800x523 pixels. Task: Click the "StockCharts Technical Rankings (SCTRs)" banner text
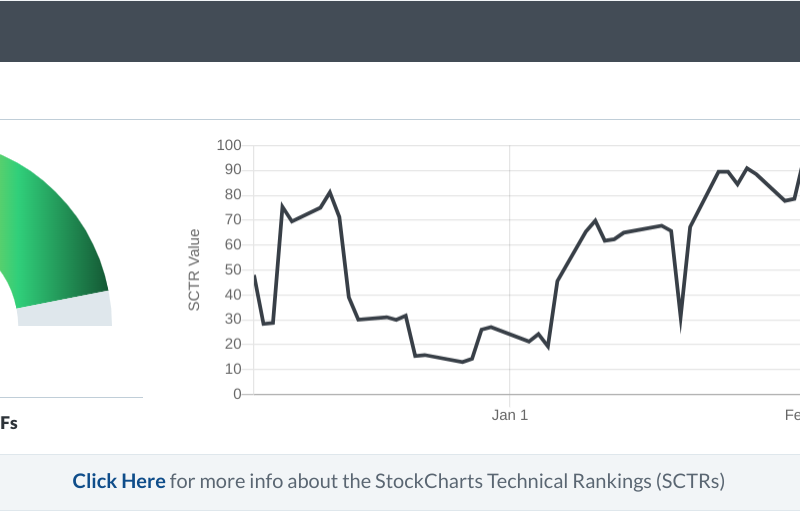[x=549, y=481]
